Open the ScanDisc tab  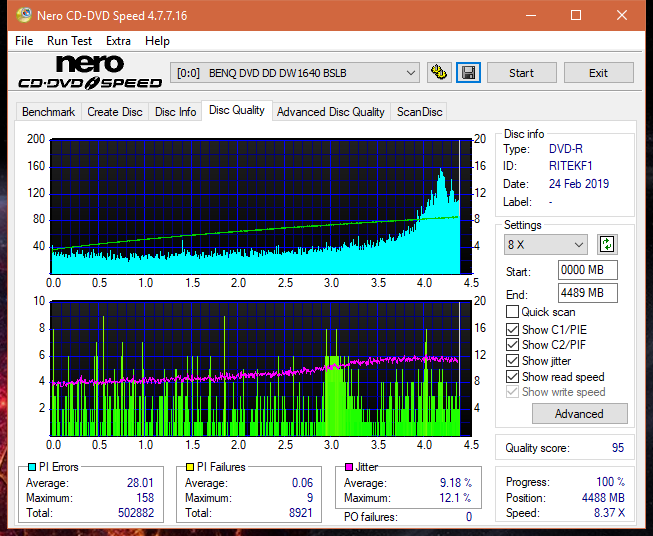click(x=419, y=112)
